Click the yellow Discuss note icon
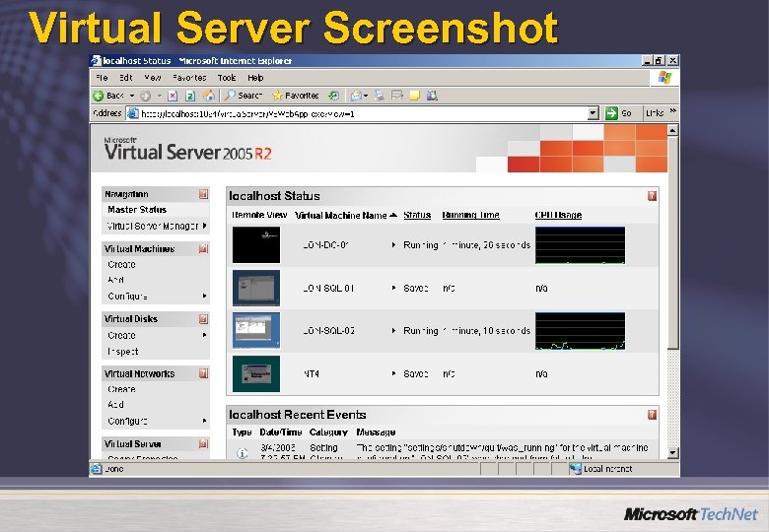The height and width of the screenshot is (532, 769). click(x=415, y=96)
